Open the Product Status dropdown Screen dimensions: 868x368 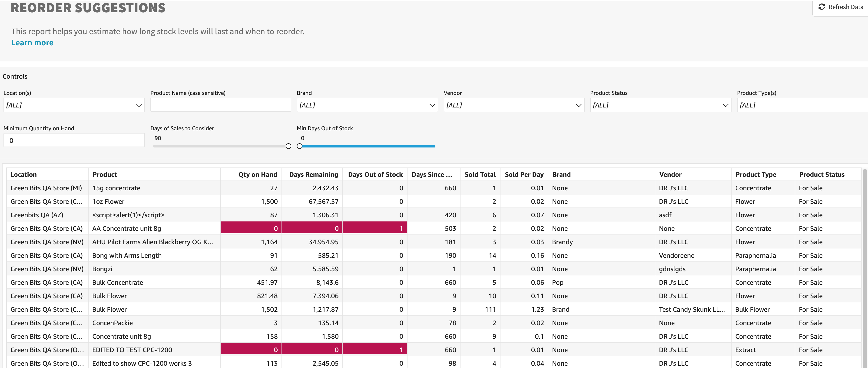(660, 105)
